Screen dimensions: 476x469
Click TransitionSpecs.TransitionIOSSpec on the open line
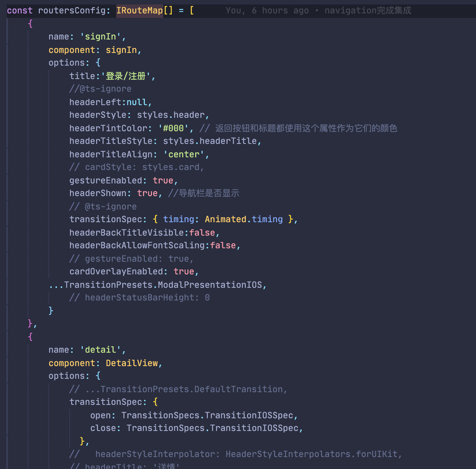pos(209,415)
